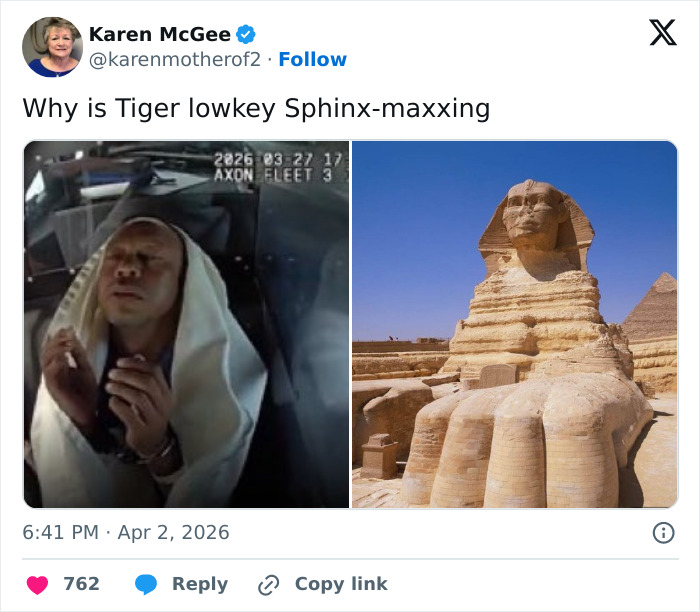Click the Reply text label
The width and height of the screenshot is (700, 612).
point(200,584)
